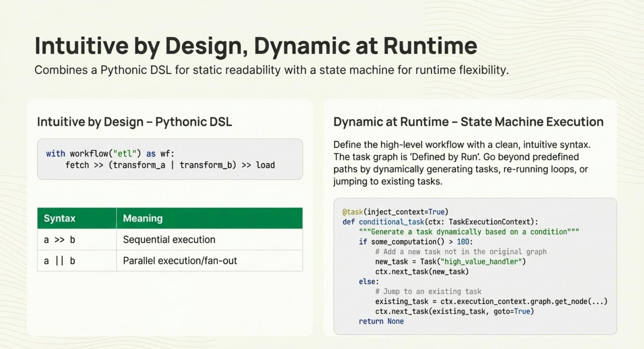Screen dimensions: 644x349
Task: Select the 'a >> b' table cell
Action: click(x=59, y=240)
